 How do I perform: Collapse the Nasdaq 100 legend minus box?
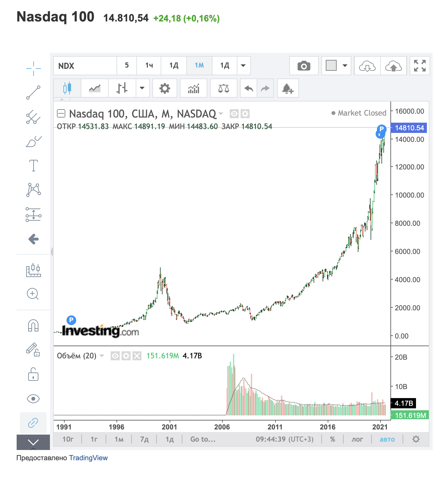61,113
